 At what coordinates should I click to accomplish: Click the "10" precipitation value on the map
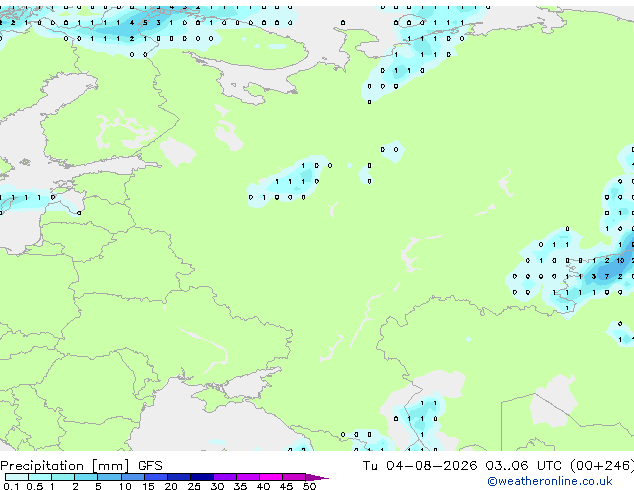coord(620,261)
